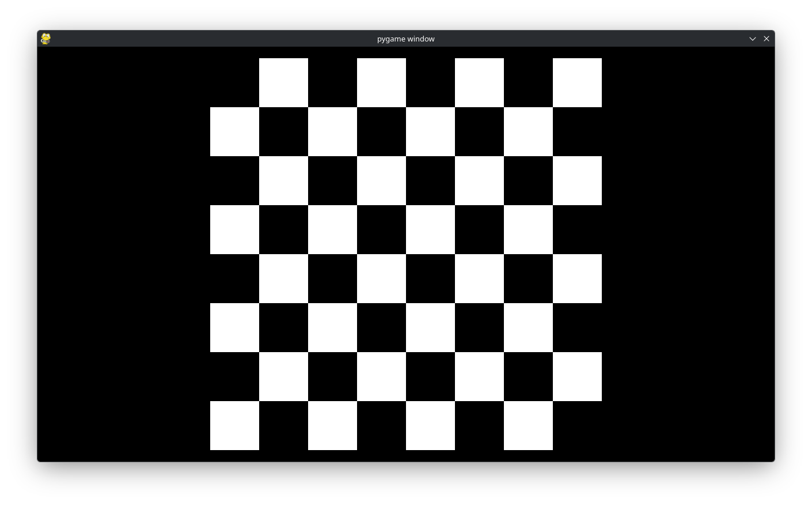This screenshot has width=812, height=506.
Task: Close the pygame window
Action: click(767, 39)
